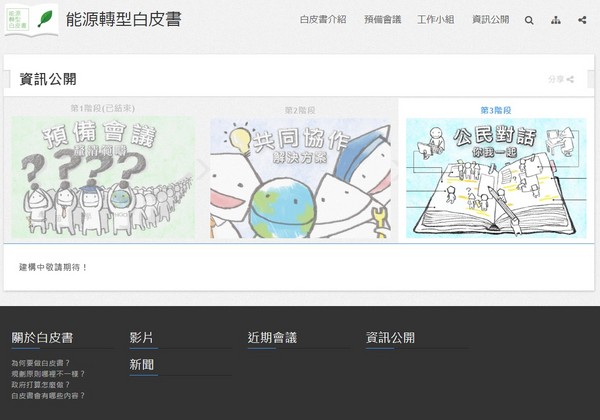Click the 影片 footer heading
The height and width of the screenshot is (420, 600).
[141, 338]
